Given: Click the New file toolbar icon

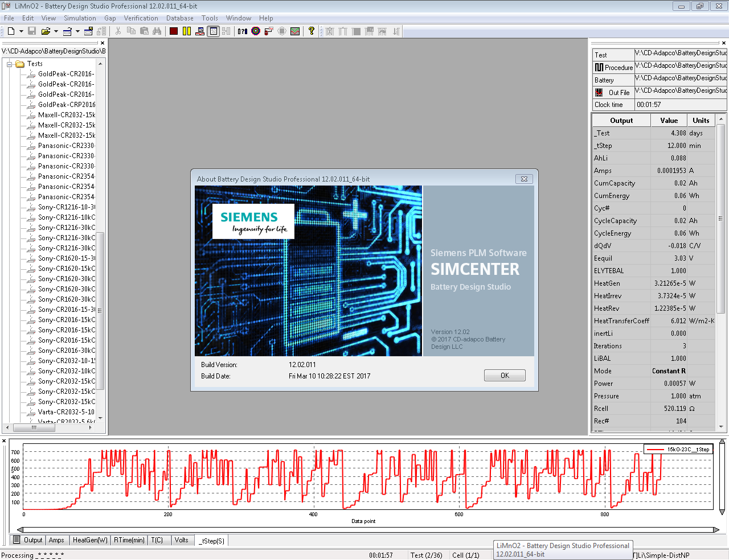Looking at the screenshot, I should click(x=11, y=31).
